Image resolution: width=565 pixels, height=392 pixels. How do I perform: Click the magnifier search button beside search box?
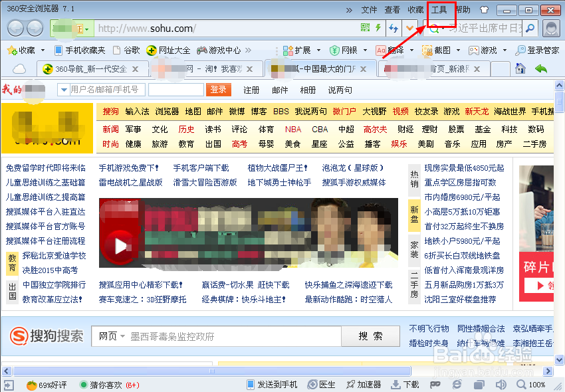[530, 28]
